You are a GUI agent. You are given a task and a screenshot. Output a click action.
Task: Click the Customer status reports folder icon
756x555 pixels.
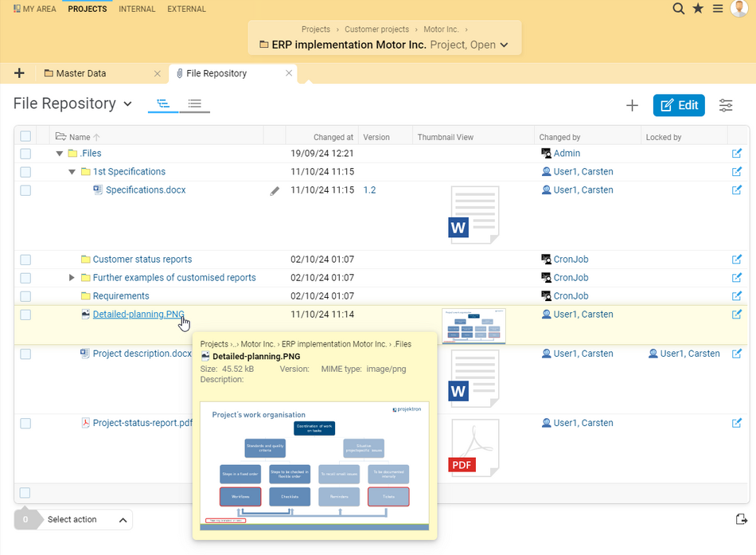click(x=86, y=259)
